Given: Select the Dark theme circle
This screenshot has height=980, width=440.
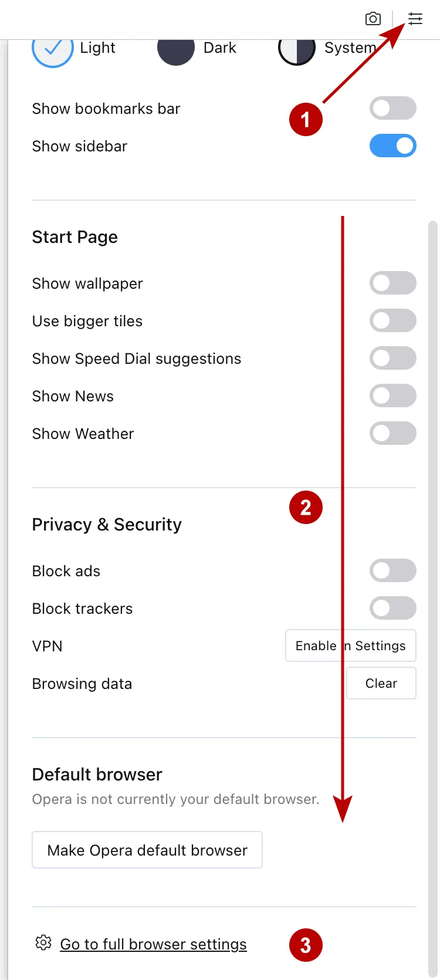Looking at the screenshot, I should click(176, 50).
